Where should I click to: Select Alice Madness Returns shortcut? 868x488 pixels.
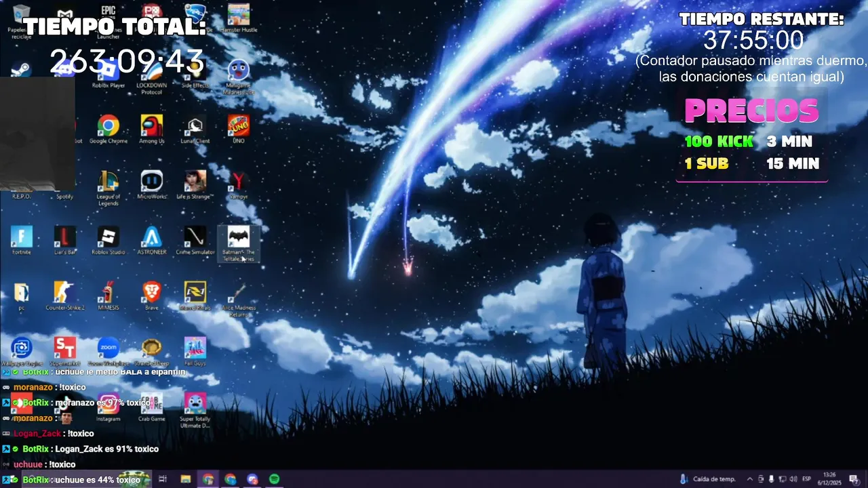[239, 299]
